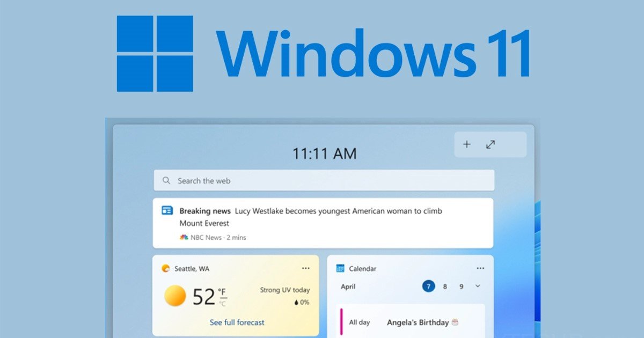Switch temperature unit to °C

pos(222,303)
